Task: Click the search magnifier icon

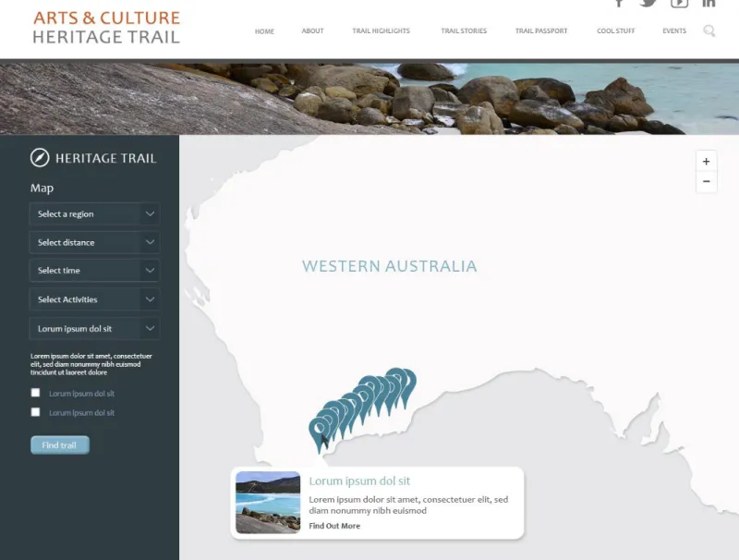Action: click(x=709, y=31)
